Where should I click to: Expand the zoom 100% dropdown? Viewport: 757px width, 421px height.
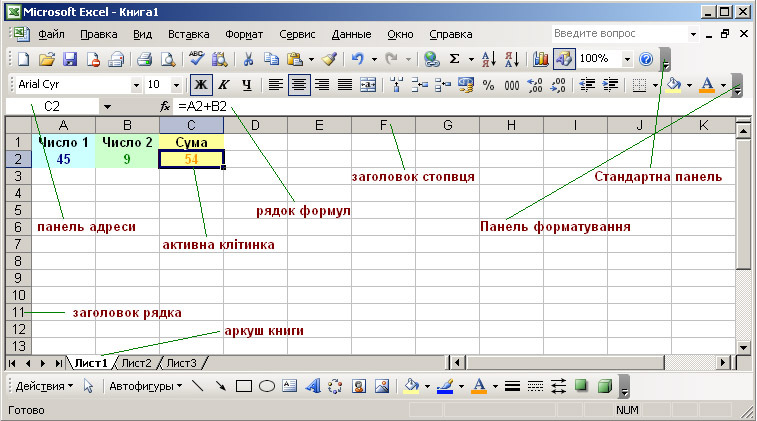coord(627,59)
